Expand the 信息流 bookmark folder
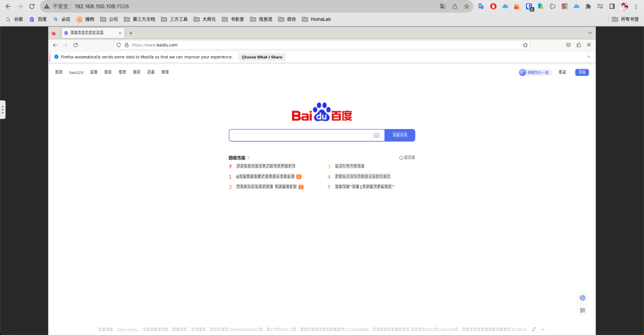 [261, 19]
